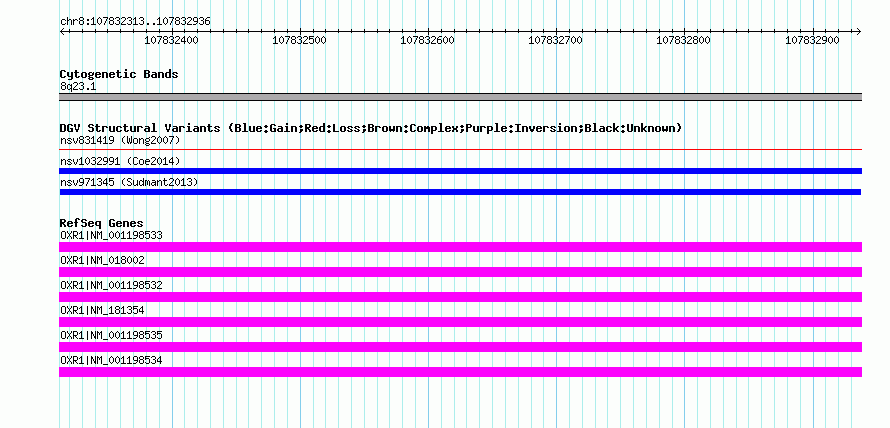Screen dimensions: 890x428
Task: Click the magenta bar for OXR1|NM_001198534
Action: click(x=460, y=372)
